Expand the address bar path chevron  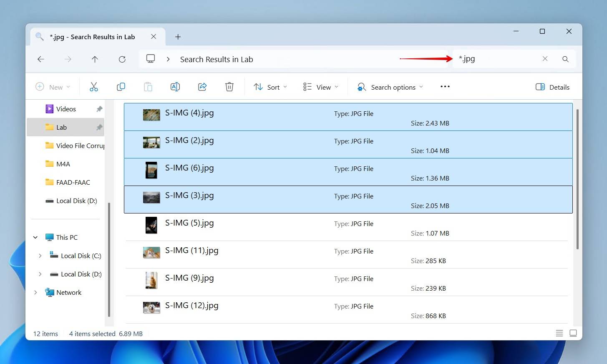coord(168,59)
